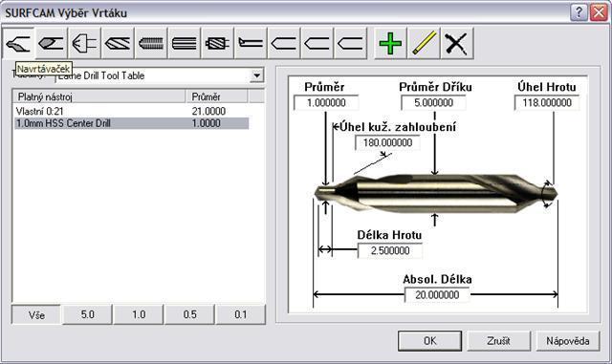The height and width of the screenshot is (364, 612).
Task: Open the context help question mark button
Action: click(x=579, y=12)
